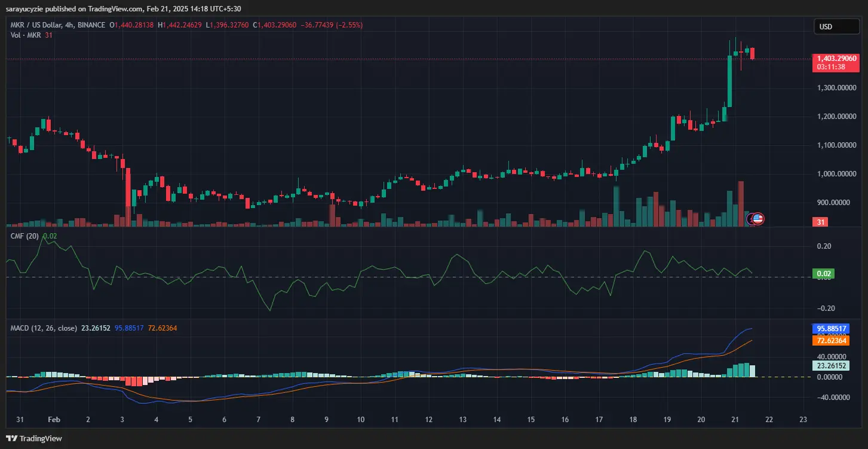Click the open price value 1,440.28138

[134, 25]
